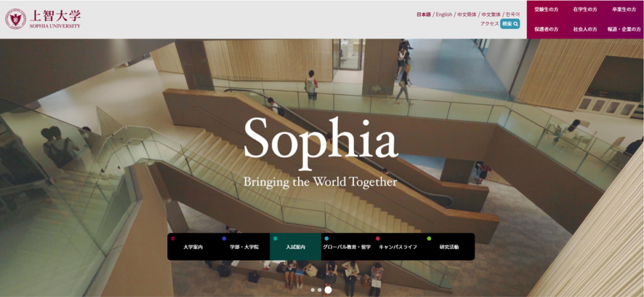The height and width of the screenshot is (297, 644).
Task: Go to the 卒業生の方 page
Action: point(624,9)
